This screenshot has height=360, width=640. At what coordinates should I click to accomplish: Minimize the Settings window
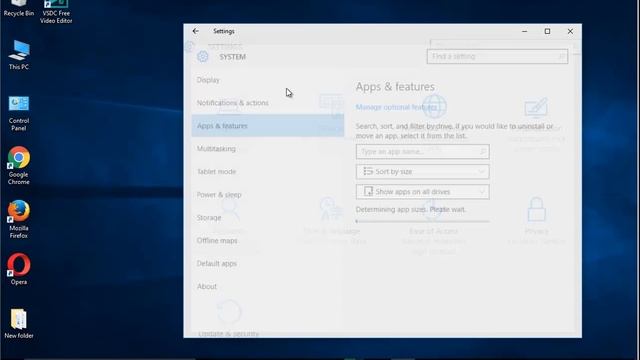(x=524, y=31)
